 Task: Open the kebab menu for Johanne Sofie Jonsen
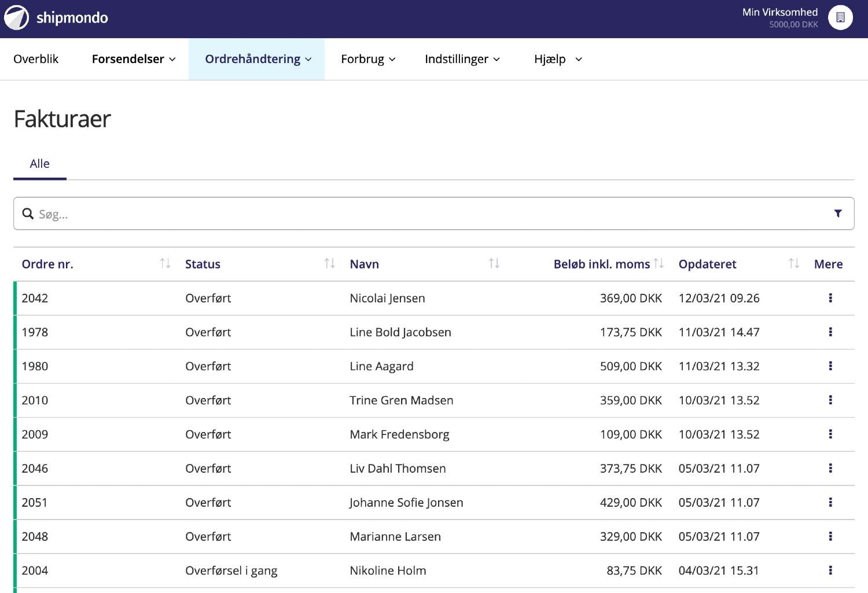[830, 502]
